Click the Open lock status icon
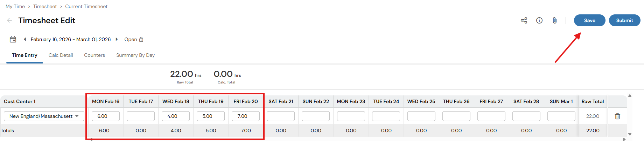Screen dimensions: 644x141 [141, 39]
